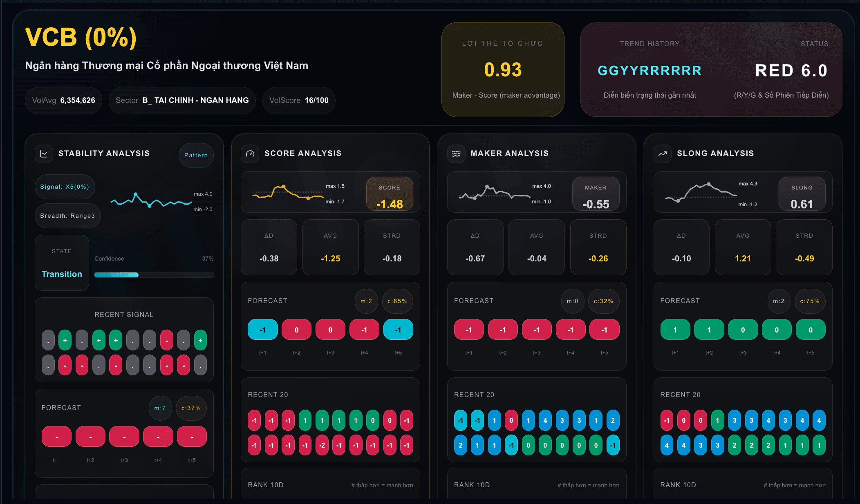Click the Sector B_ TAI CHINH - NGAN HANG chip

pos(182,100)
